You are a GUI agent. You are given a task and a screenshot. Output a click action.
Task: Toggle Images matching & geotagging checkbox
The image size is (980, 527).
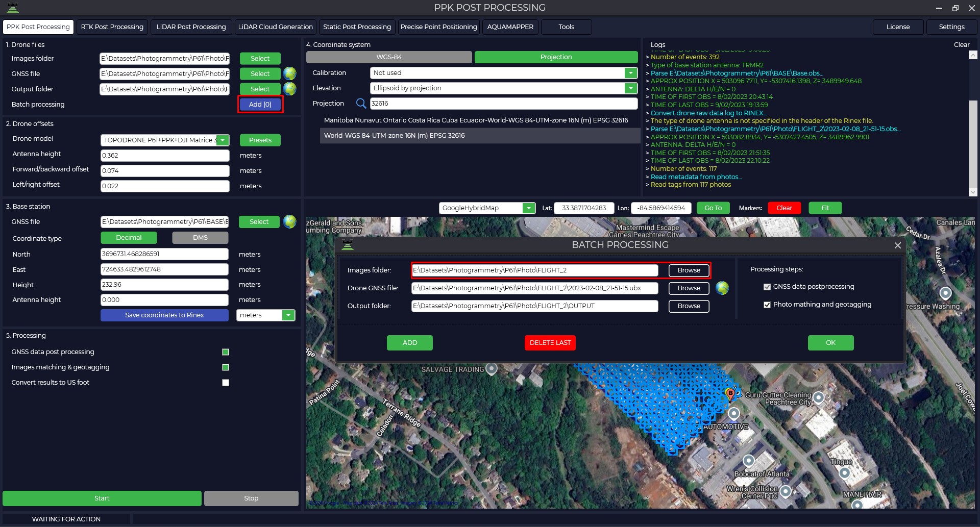pos(226,367)
